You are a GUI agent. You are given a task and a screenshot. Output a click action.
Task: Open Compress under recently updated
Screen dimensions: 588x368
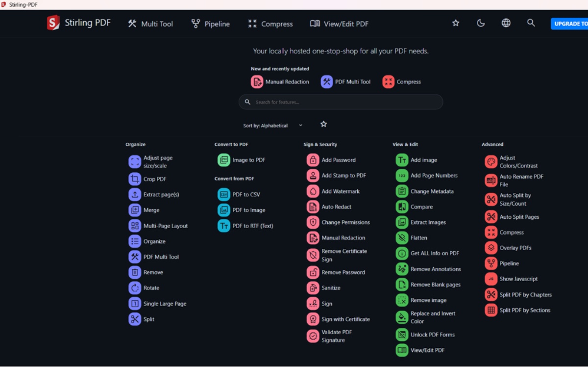pyautogui.click(x=402, y=82)
